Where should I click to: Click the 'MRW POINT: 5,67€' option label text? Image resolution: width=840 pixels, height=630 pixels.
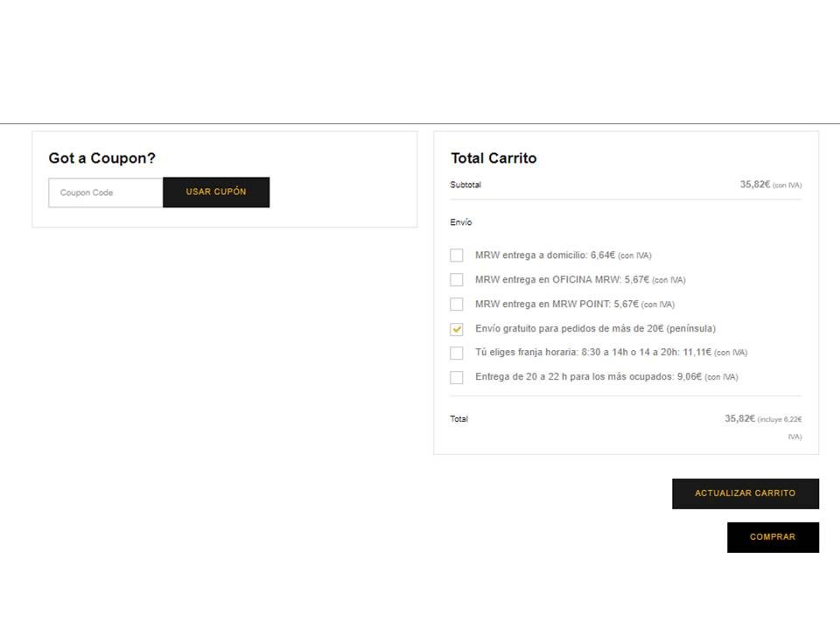coord(595,304)
